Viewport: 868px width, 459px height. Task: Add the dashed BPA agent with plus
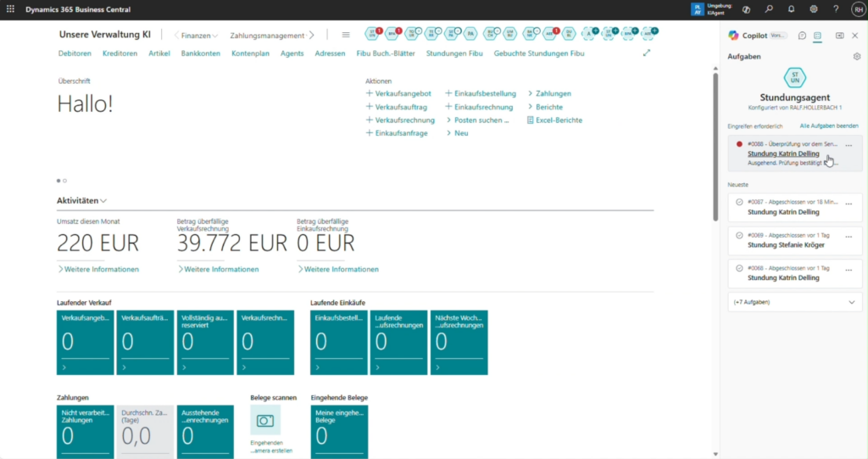(x=628, y=34)
